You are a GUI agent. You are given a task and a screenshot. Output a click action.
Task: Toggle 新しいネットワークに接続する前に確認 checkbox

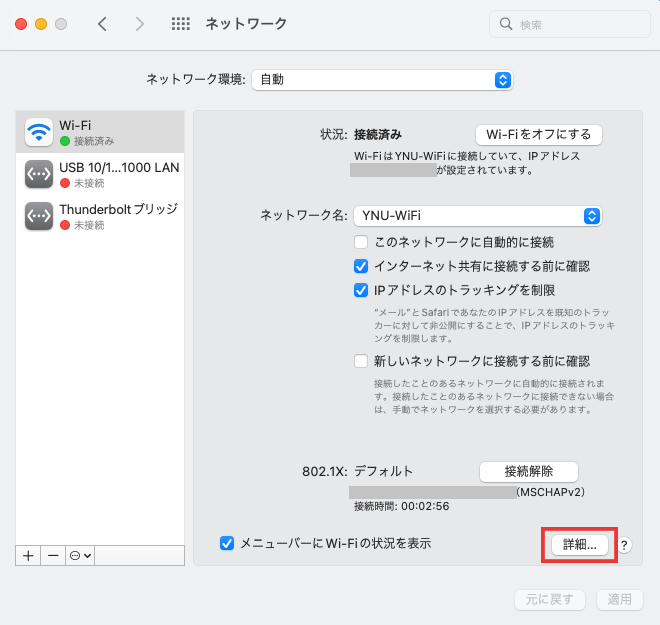coord(362,361)
